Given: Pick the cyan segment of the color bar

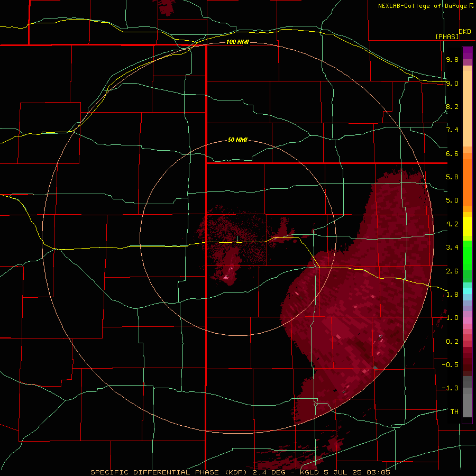Looking at the screenshot, I should click(x=467, y=291).
